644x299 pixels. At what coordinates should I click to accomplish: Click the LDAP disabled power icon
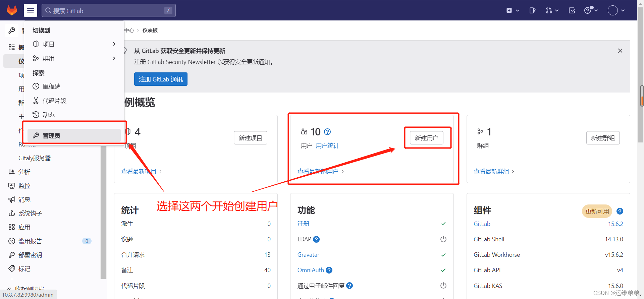coord(443,239)
